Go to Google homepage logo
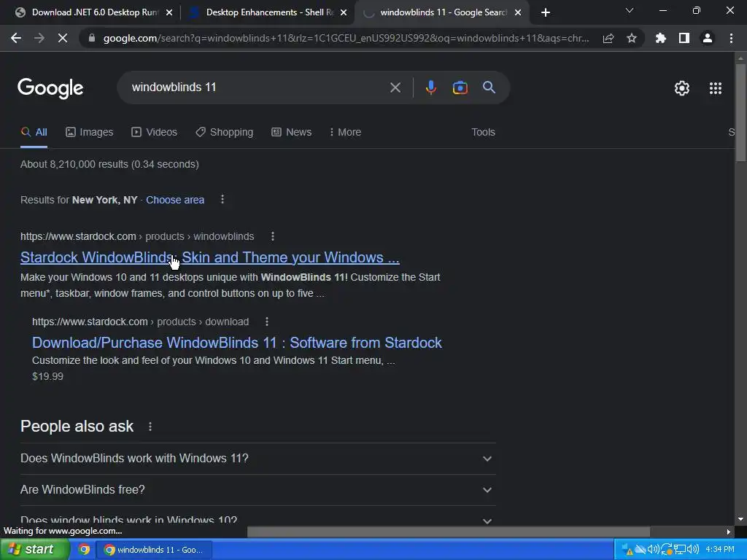The image size is (747, 560). click(50, 88)
